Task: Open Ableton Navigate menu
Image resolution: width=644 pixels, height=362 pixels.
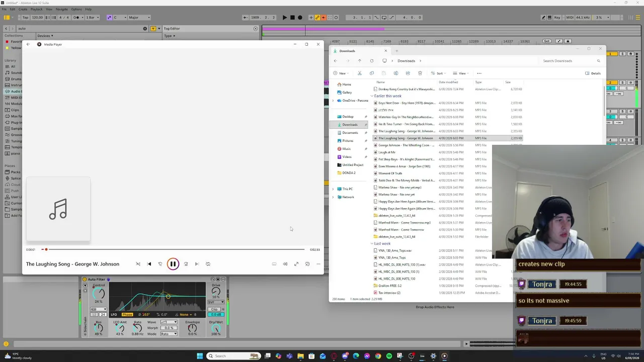Action: [62, 9]
